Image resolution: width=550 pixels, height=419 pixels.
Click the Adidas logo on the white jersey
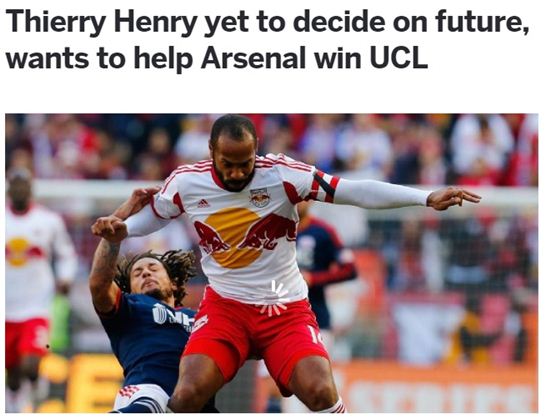pyautogui.click(x=203, y=203)
